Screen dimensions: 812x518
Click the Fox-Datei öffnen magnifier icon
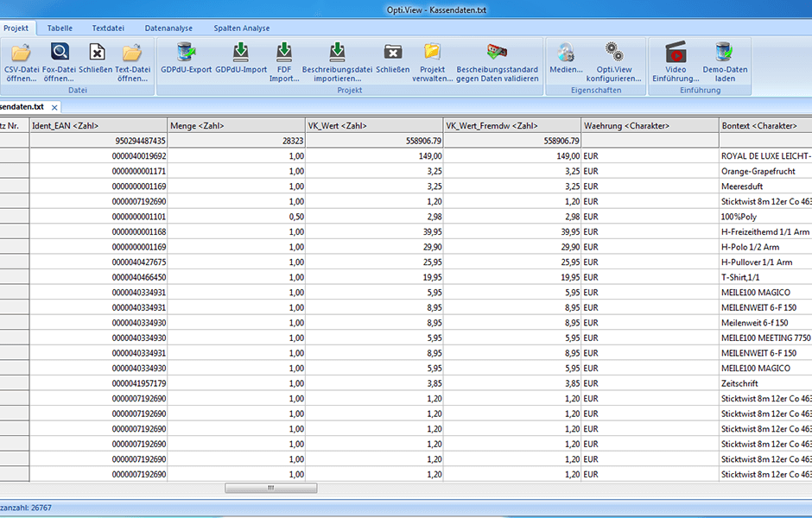60,52
